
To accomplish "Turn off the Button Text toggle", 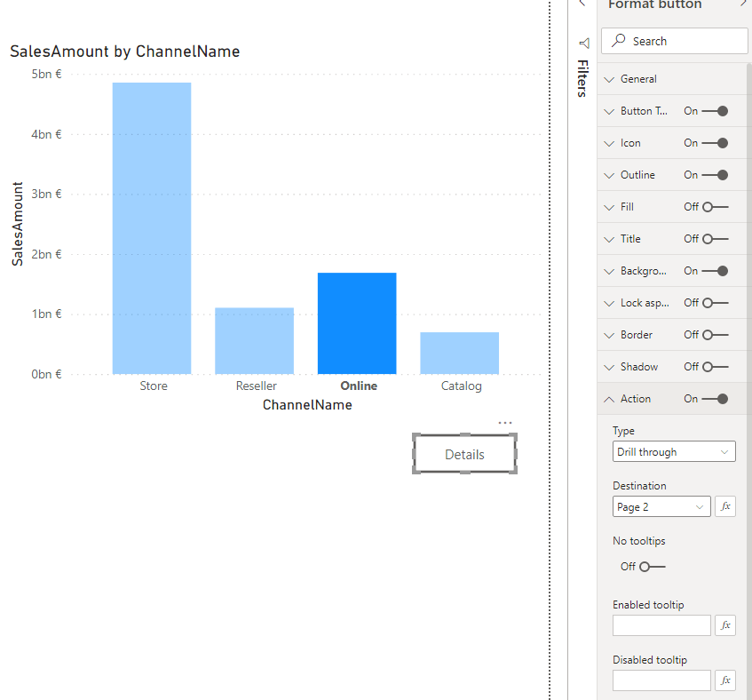I will (715, 111).
